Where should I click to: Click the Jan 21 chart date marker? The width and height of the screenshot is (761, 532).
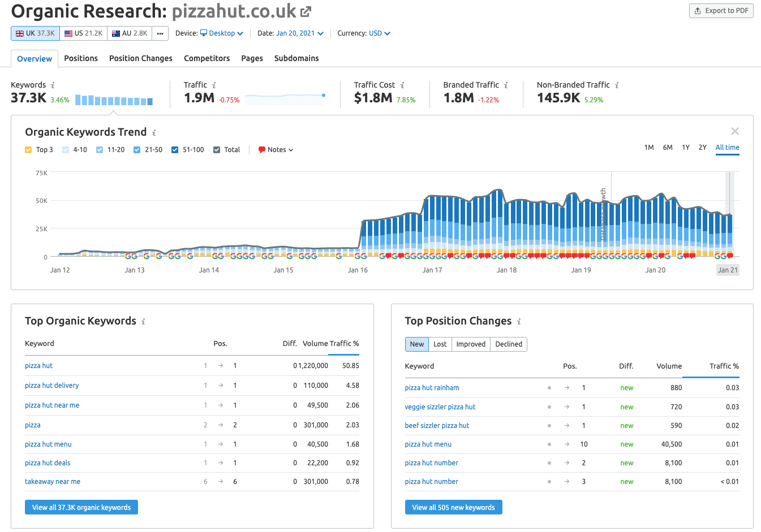728,270
